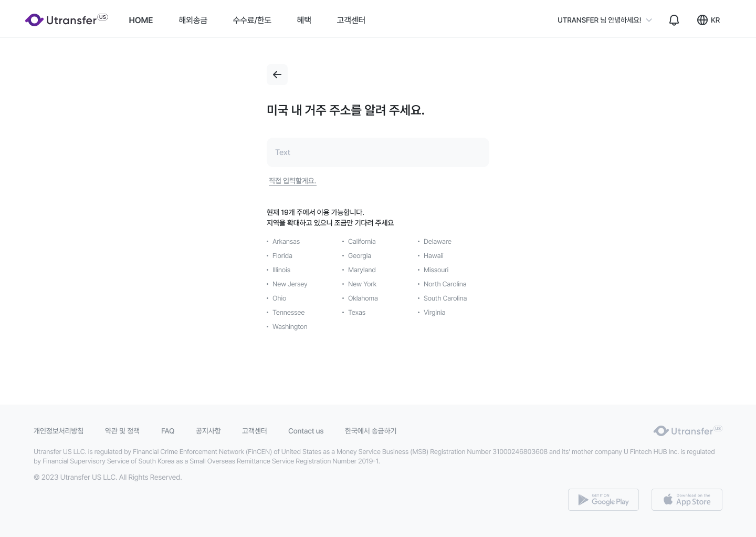
Task: Click Florida in state list
Action: click(x=282, y=256)
